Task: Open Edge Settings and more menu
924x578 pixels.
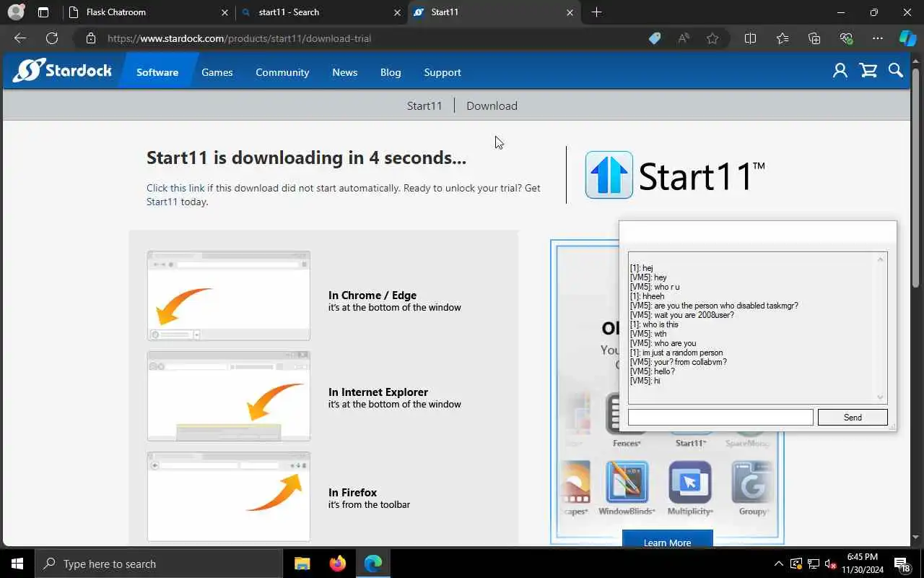Action: (x=878, y=38)
